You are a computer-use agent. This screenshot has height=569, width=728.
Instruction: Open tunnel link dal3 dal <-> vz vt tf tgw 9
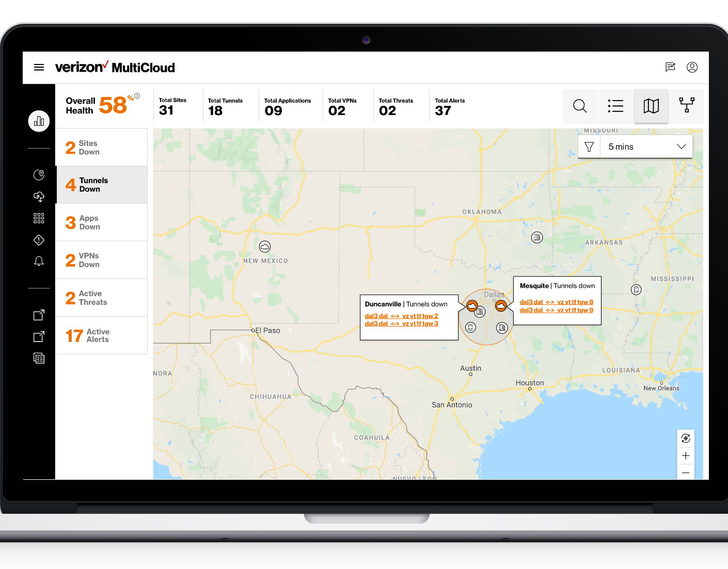[x=557, y=310]
